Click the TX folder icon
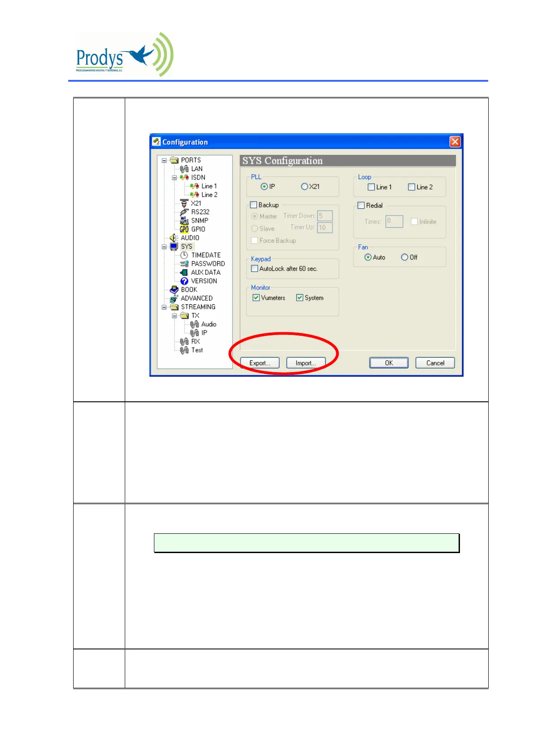The width and height of the screenshot is (534, 756). click(184, 316)
